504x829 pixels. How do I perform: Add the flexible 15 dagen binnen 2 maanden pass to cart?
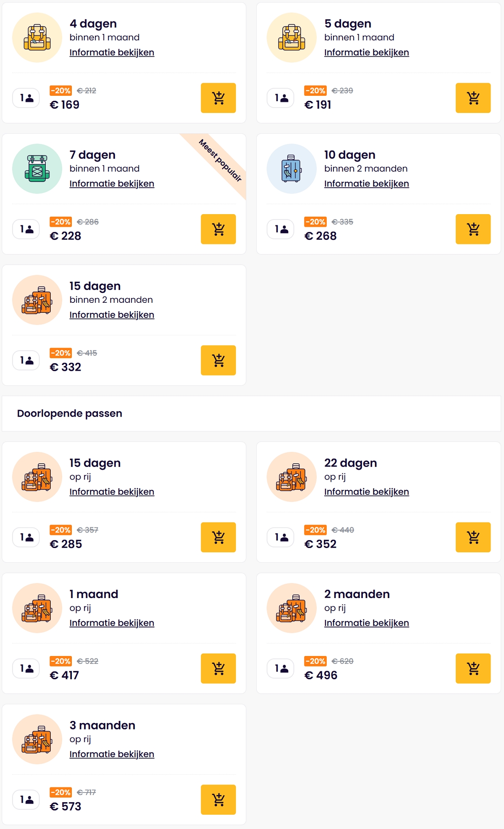point(218,360)
